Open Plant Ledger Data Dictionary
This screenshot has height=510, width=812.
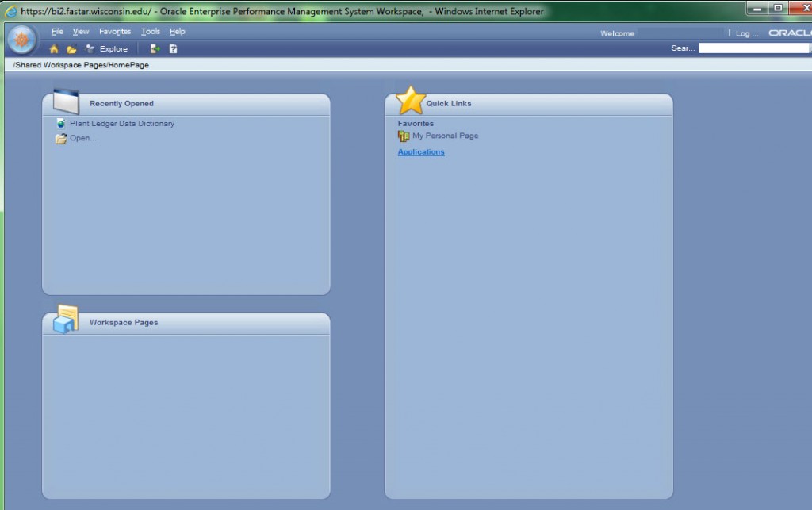point(121,124)
